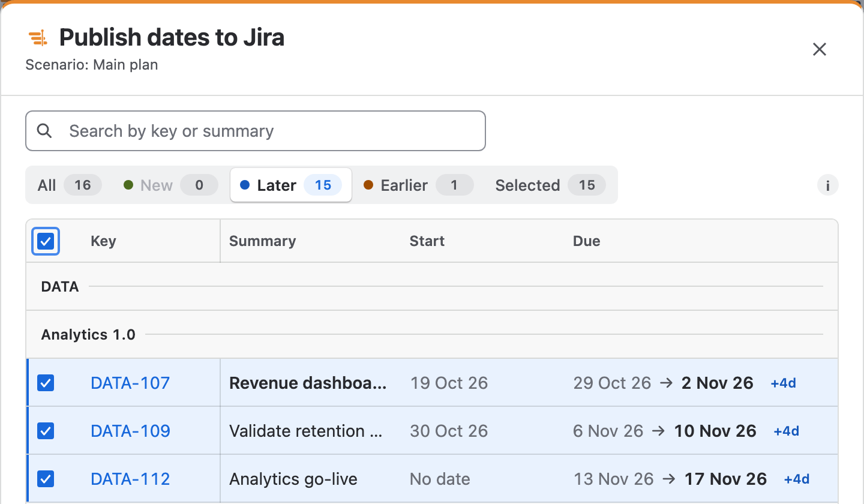Click the new due date '2 Nov 26'
This screenshot has width=864, height=504.
[718, 383]
